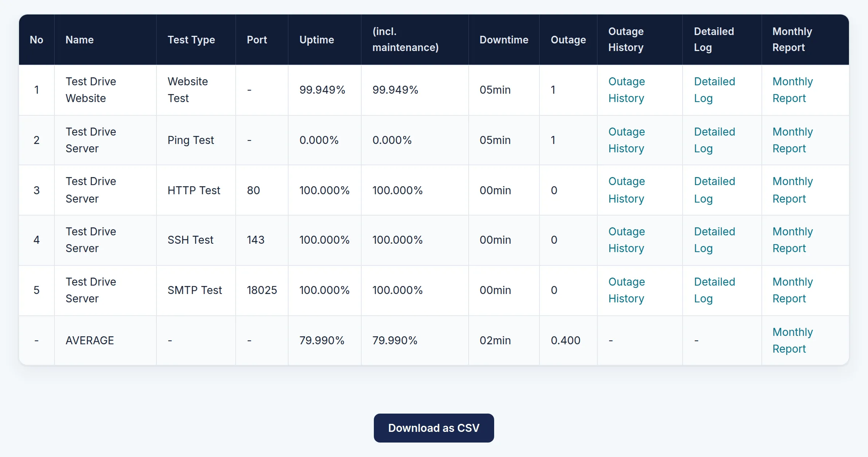The height and width of the screenshot is (457, 868).
Task: Open Outage History for Ping Test row
Action: [x=627, y=140]
